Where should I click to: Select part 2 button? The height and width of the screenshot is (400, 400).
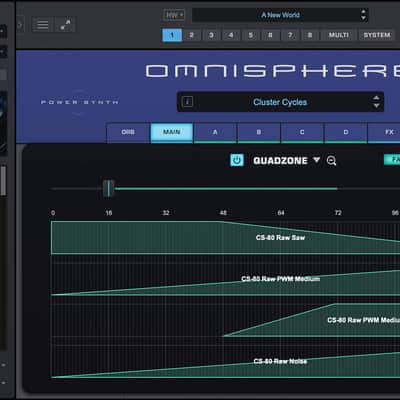[x=192, y=35]
